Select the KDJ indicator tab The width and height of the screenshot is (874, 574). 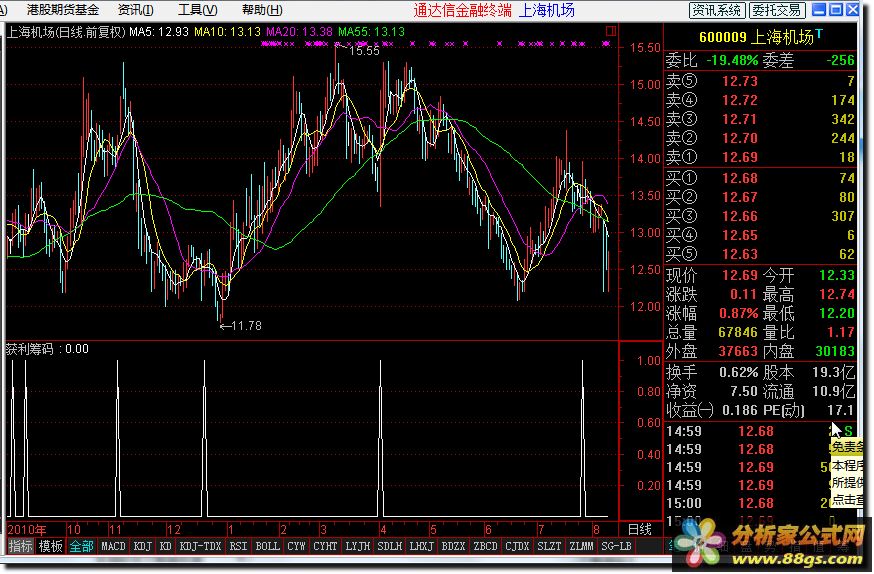[143, 546]
